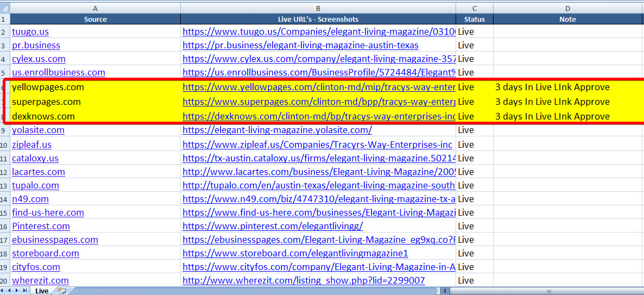Image resolution: width=644 pixels, height=295 pixels.
Task: Select row 15 header
Action: coord(5,212)
